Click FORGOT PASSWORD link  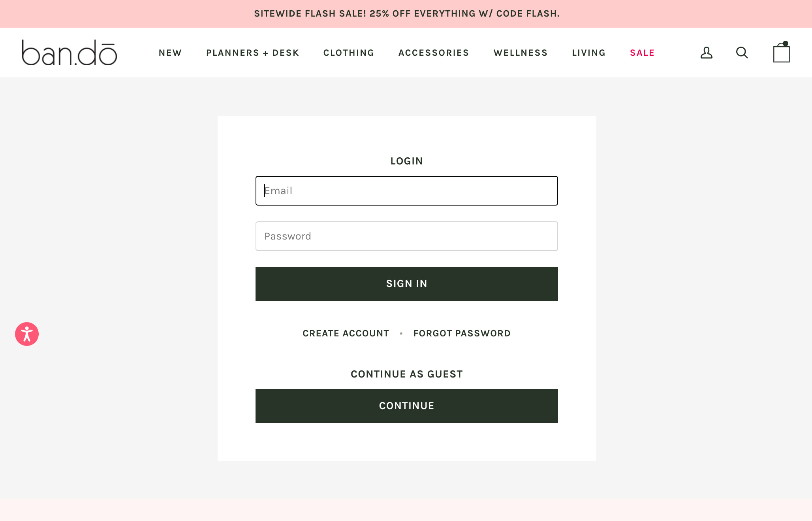[462, 333]
